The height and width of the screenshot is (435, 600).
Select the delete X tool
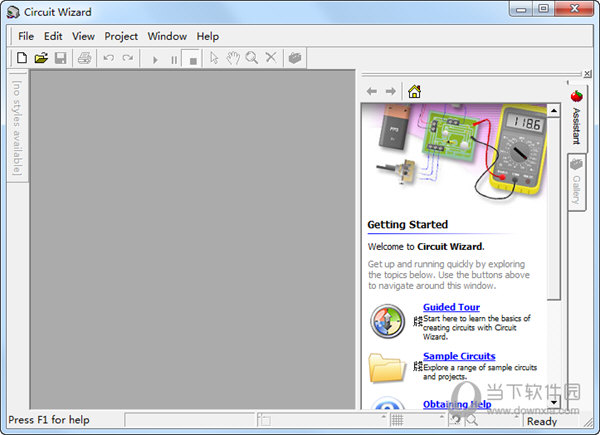pos(271,58)
